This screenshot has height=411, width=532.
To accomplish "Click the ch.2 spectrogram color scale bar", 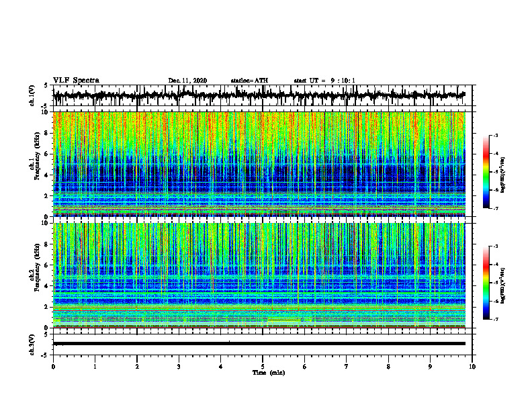I will (x=486, y=283).
